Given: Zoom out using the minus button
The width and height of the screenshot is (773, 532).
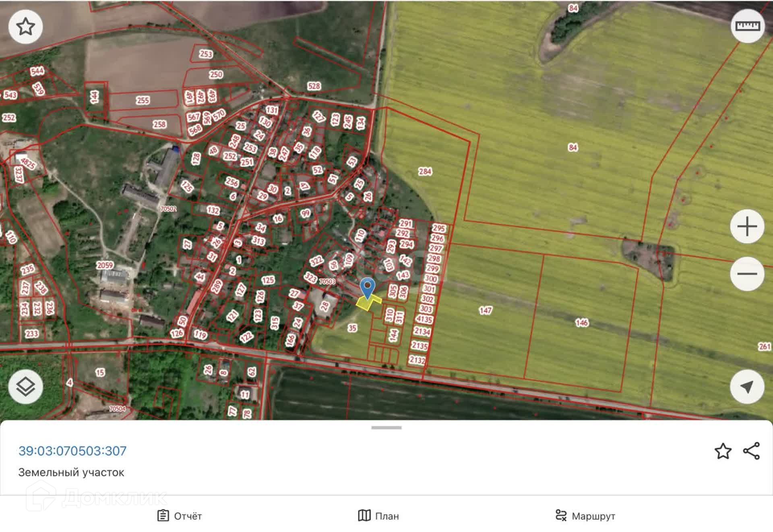Looking at the screenshot, I should tap(747, 274).
